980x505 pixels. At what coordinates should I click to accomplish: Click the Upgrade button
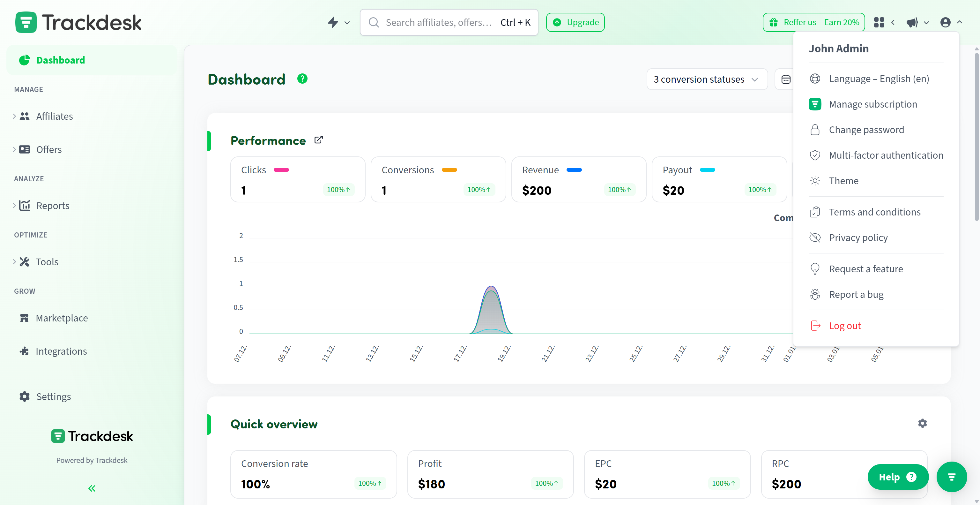tap(575, 22)
